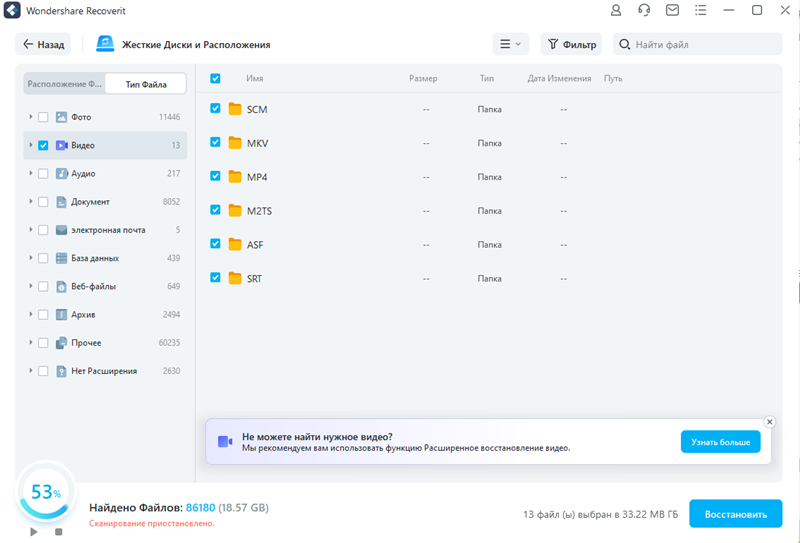Open the list view mode dropdown
The height and width of the screenshot is (543, 800).
tap(510, 44)
